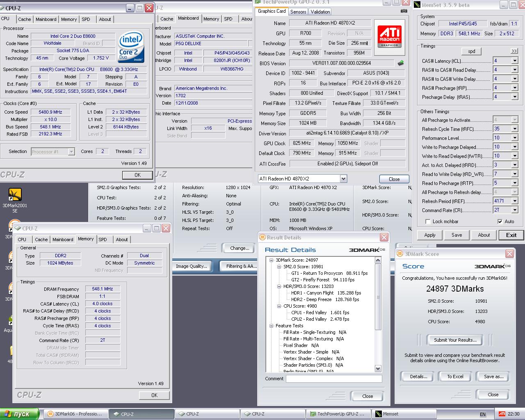Viewport: 525px width, 420px height.
Task: Click the To Excel button
Action: tap(455, 377)
